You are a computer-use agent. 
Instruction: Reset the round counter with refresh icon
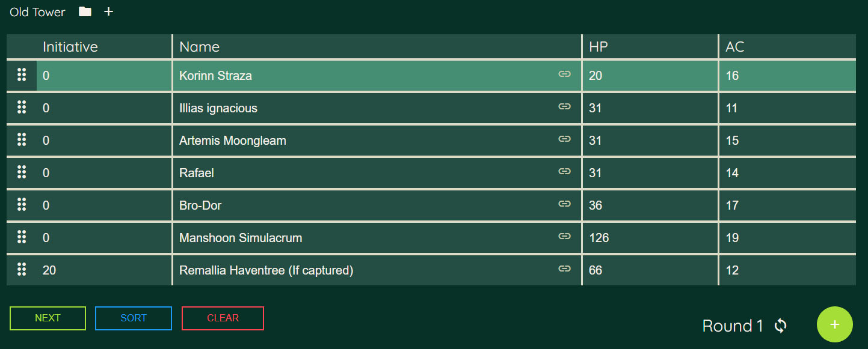pyautogui.click(x=780, y=326)
